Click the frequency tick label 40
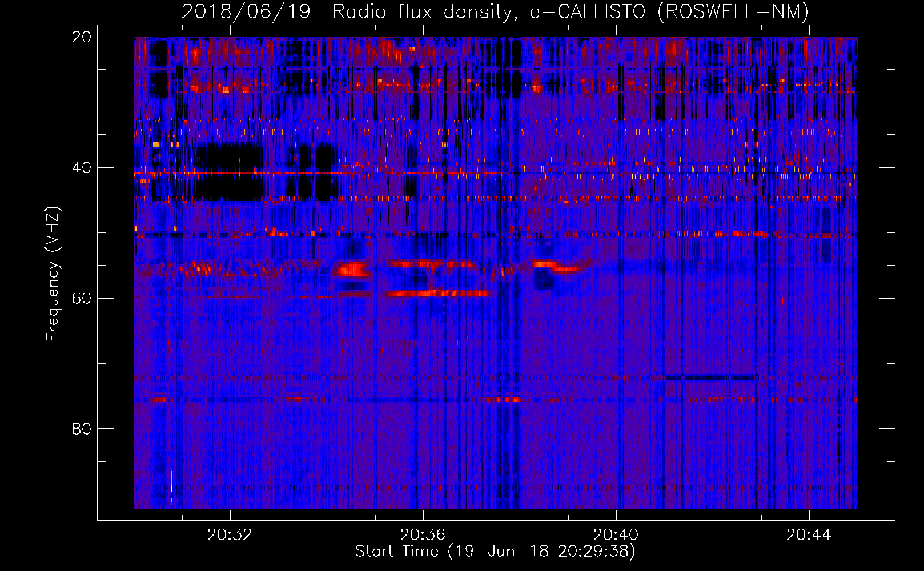924x571 pixels. click(x=82, y=168)
